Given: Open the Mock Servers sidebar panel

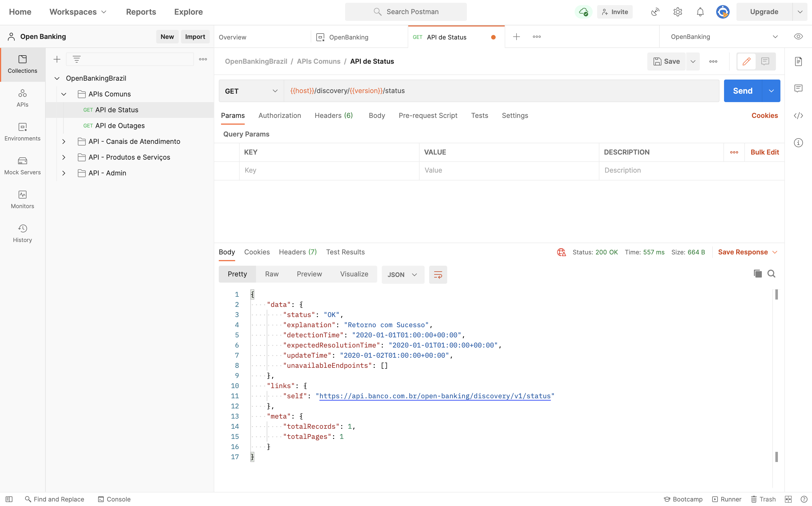Looking at the screenshot, I should coord(22,166).
